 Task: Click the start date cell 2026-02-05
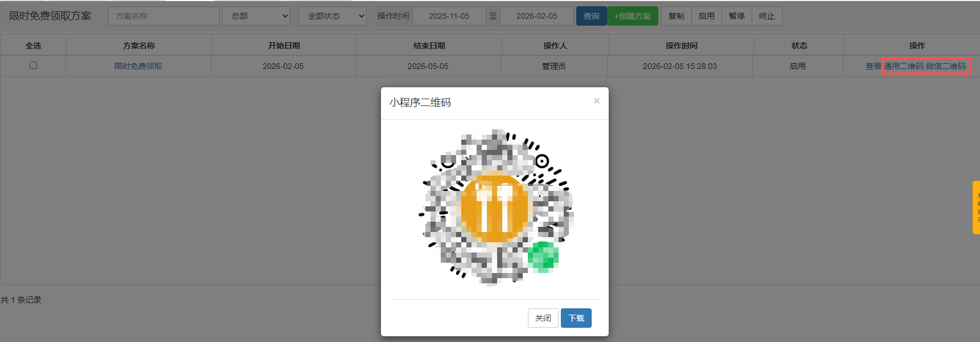coord(283,66)
